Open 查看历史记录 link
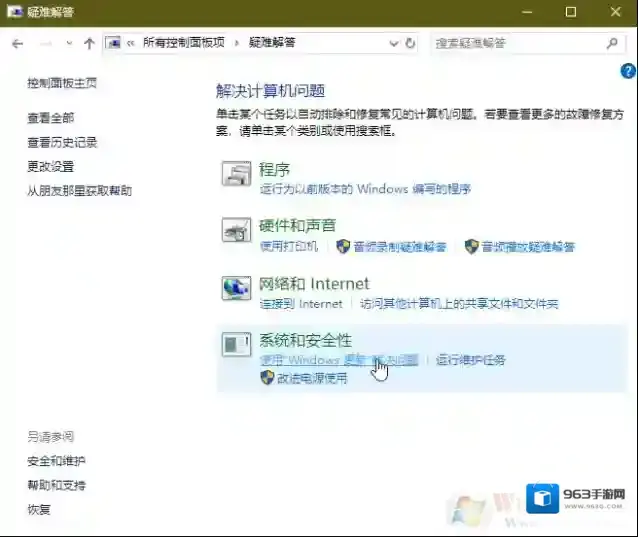The image size is (638, 537). (x=62, y=142)
